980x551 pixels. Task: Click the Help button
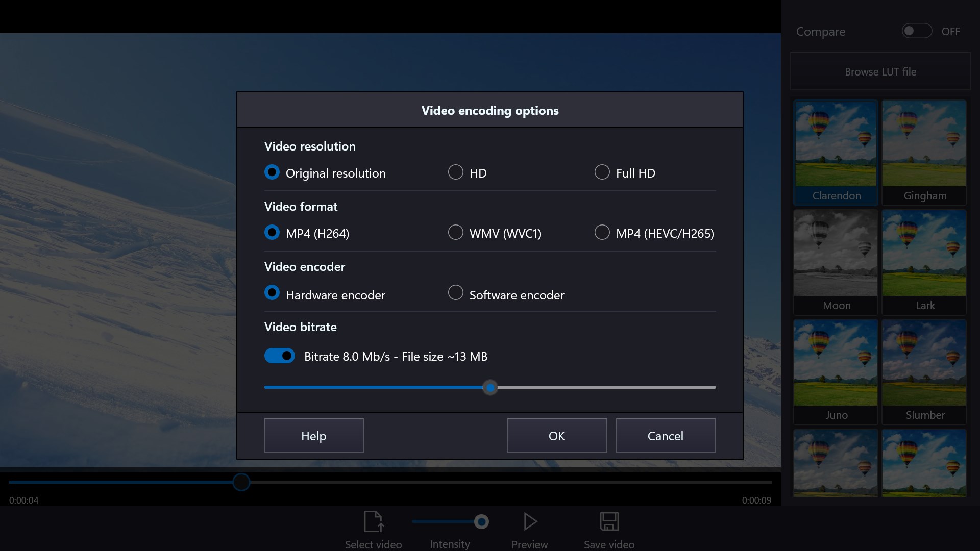(x=313, y=436)
